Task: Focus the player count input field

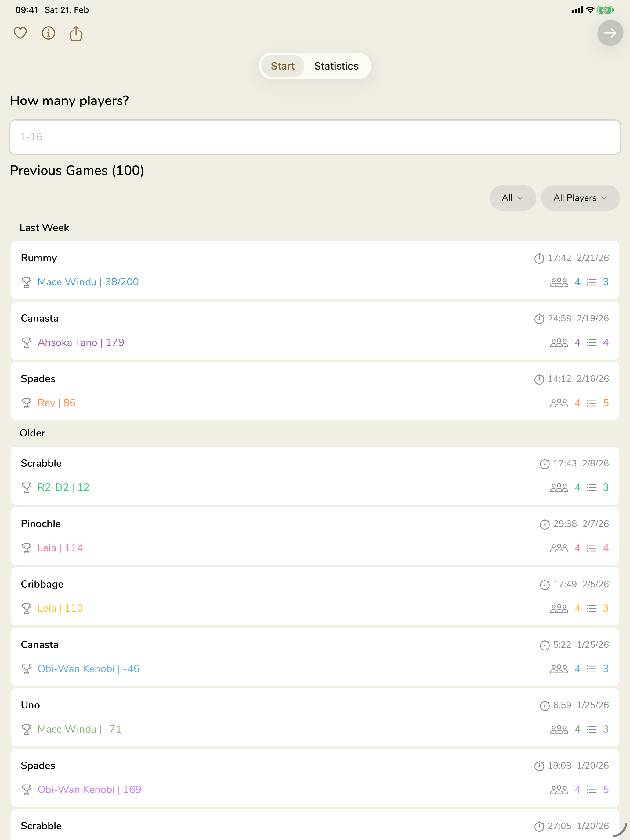Action: click(315, 137)
